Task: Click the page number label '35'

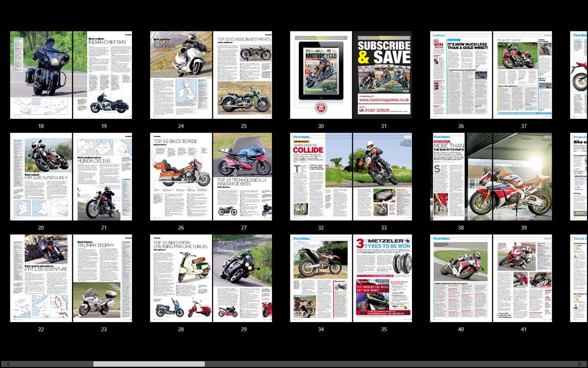Action: [x=384, y=329]
